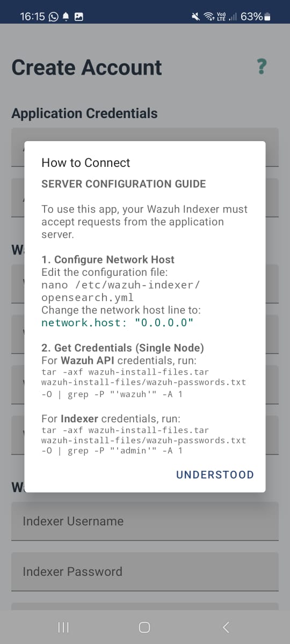The image size is (290, 644).
Task: Tap the grep -P "'admin'" command line
Action: tap(112, 450)
